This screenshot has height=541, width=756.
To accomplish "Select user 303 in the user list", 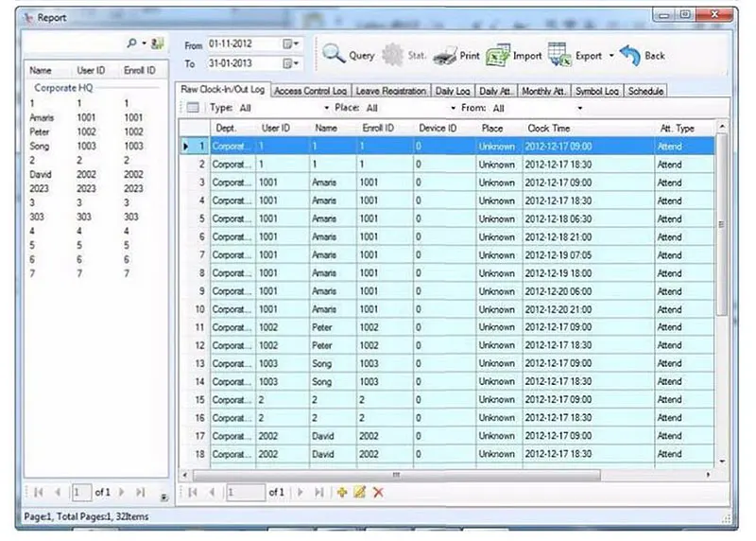I will pos(95,217).
